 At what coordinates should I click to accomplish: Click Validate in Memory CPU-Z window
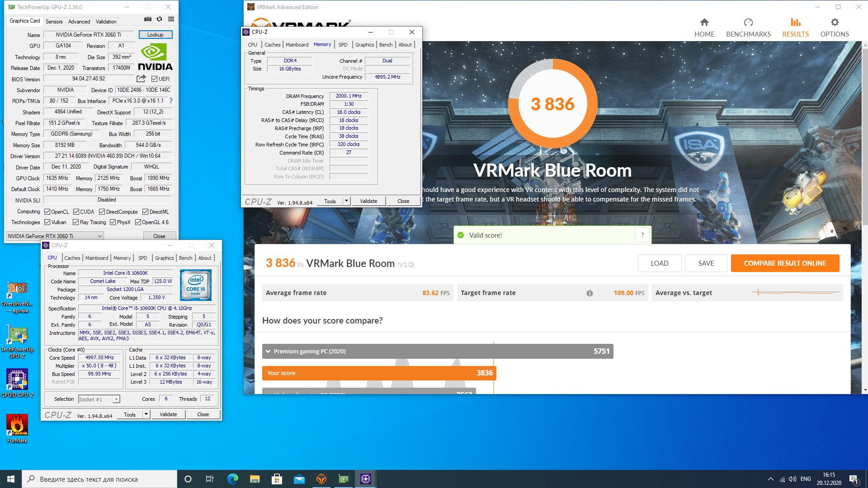coord(368,201)
